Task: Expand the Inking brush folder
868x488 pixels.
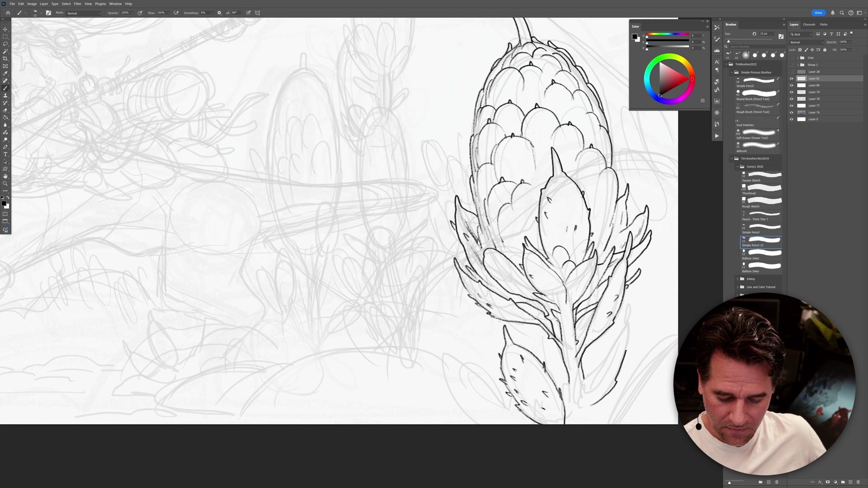Action: click(737, 279)
